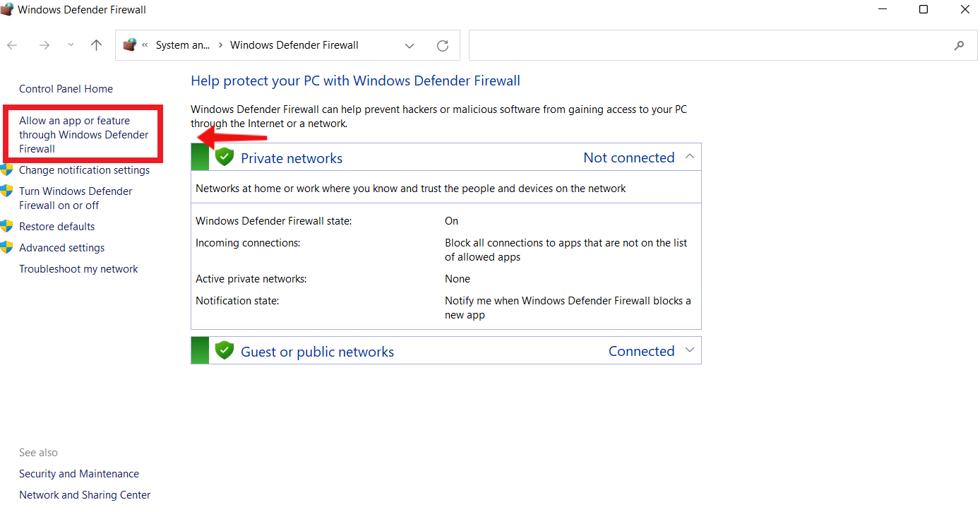Click the 'Not connected' status text
The height and width of the screenshot is (512, 980).
coord(629,157)
